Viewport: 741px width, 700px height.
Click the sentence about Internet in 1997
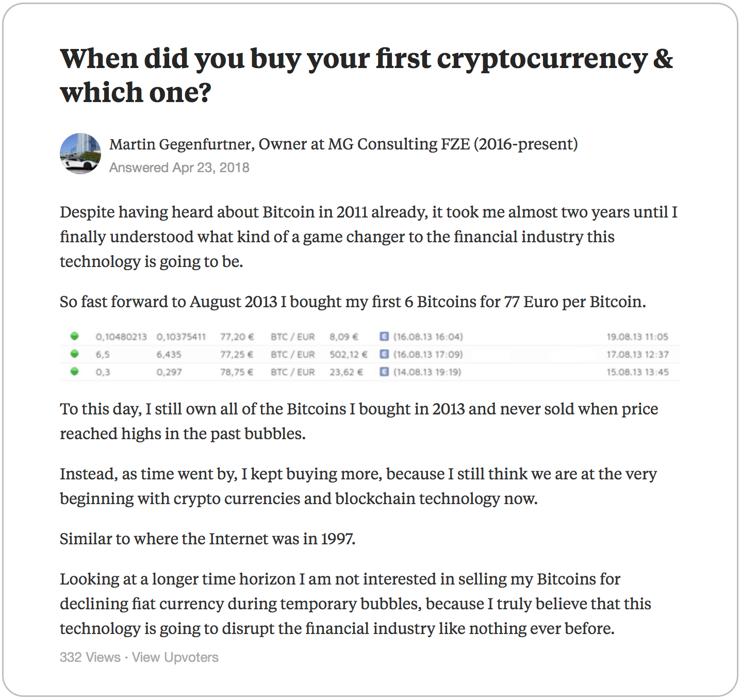207,539
